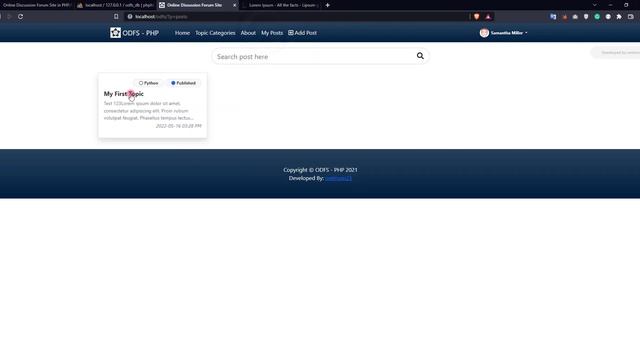The image size is (640, 360).
Task: Click the ODFS - PHP brand title
Action: [140, 33]
